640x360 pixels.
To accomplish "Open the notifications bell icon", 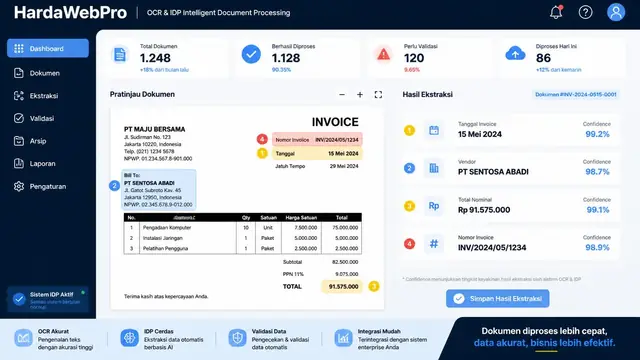I will (x=556, y=12).
